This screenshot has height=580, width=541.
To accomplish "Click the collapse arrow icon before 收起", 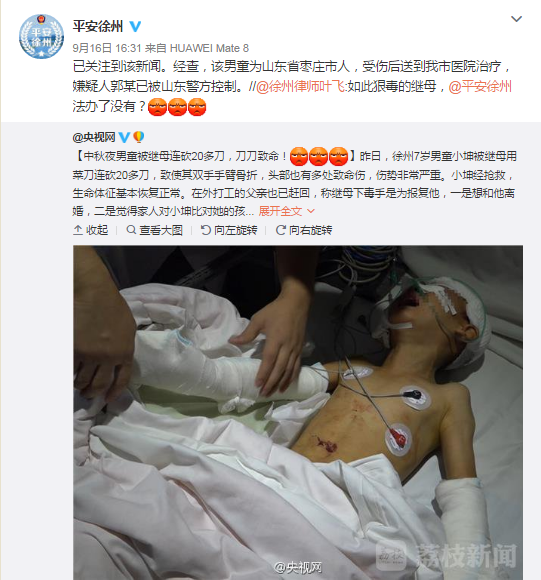I will 78,230.
